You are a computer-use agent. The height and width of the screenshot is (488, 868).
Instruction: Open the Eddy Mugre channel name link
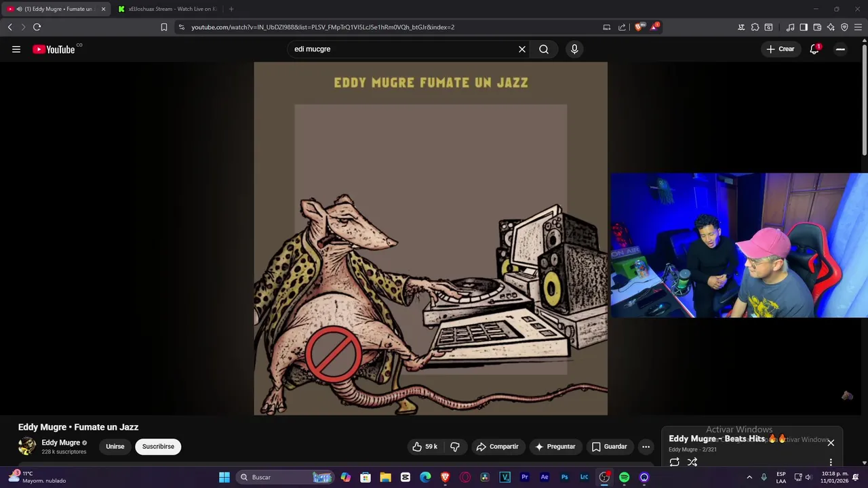click(61, 443)
